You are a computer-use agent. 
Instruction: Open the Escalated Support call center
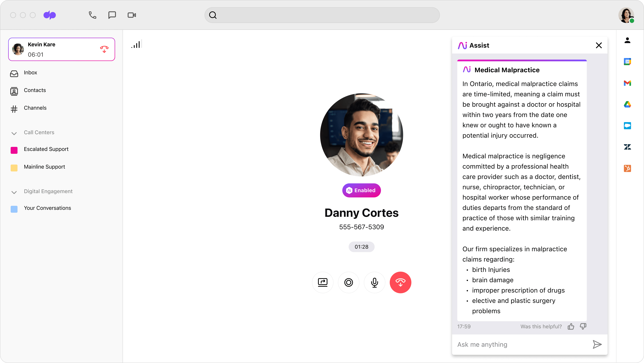pyautogui.click(x=46, y=149)
